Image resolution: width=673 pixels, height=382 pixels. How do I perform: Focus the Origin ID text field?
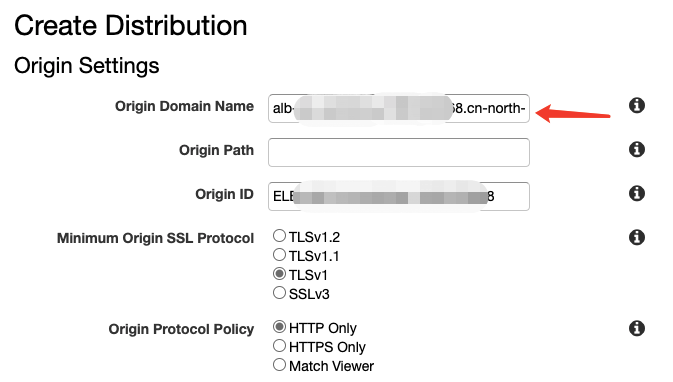pyautogui.click(x=399, y=197)
